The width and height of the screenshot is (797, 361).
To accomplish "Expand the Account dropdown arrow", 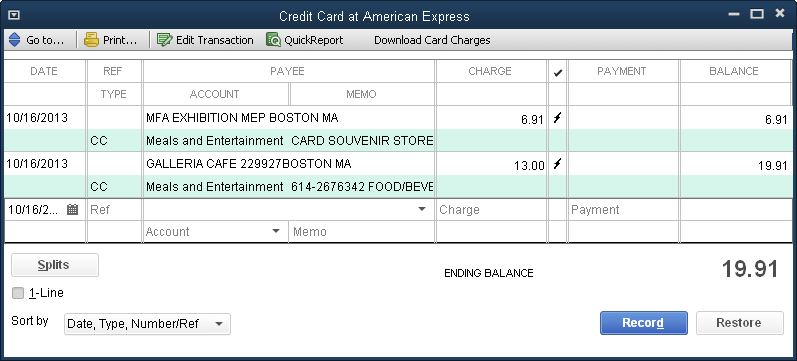I will [276, 231].
